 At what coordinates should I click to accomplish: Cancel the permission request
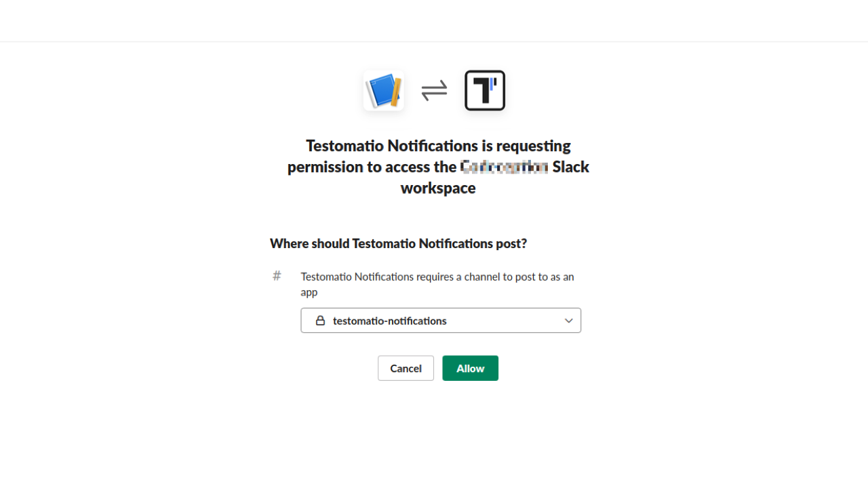(x=406, y=368)
